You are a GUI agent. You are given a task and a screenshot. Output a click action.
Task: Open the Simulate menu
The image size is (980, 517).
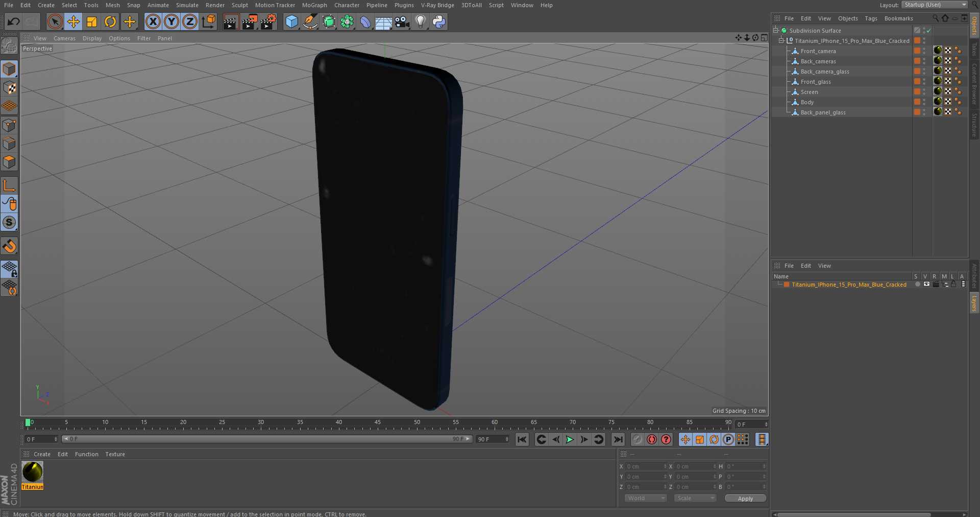[x=187, y=5]
